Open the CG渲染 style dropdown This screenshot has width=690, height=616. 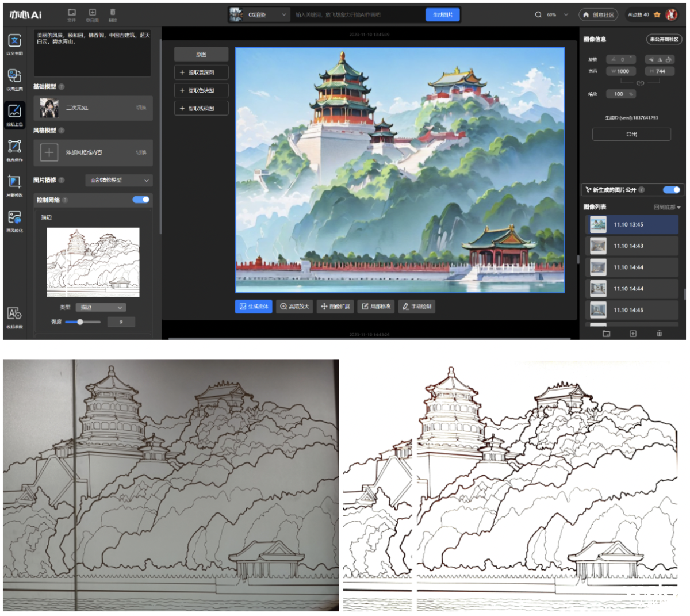[259, 15]
